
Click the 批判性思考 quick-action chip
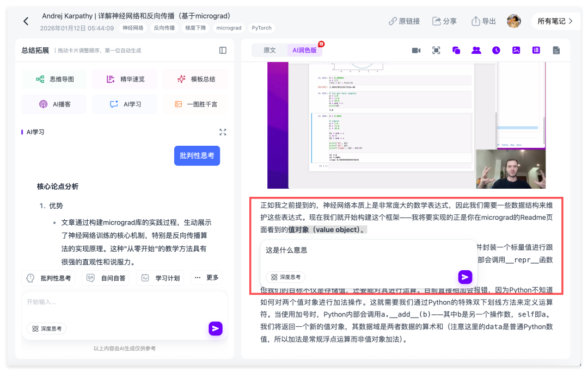tap(48, 278)
